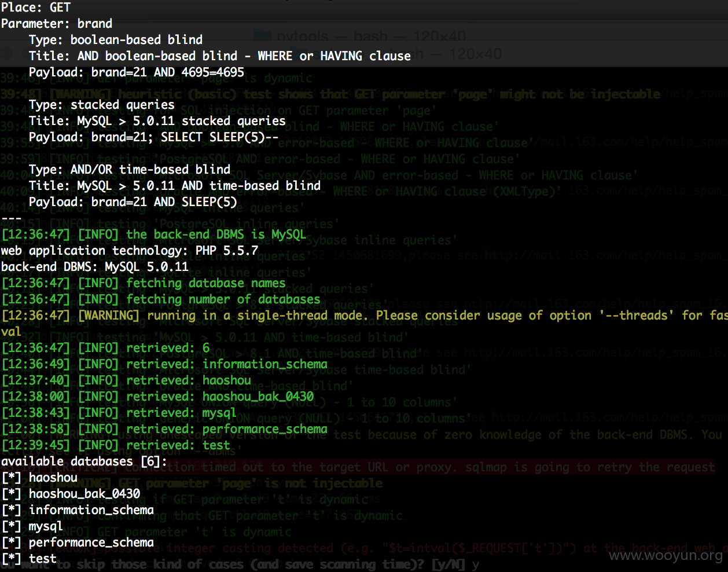Click '[*] haoshou_bak_0430' database entry
The image size is (728, 572).
tap(71, 494)
